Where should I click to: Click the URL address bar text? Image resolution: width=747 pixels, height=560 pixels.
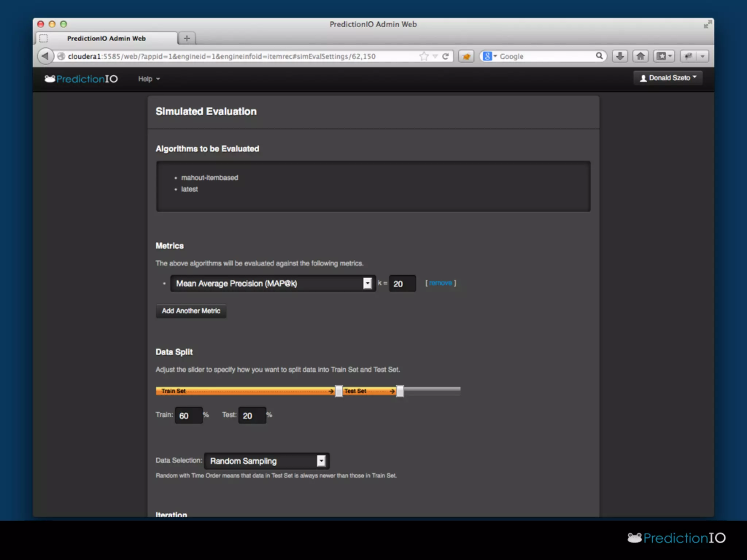pos(221,56)
